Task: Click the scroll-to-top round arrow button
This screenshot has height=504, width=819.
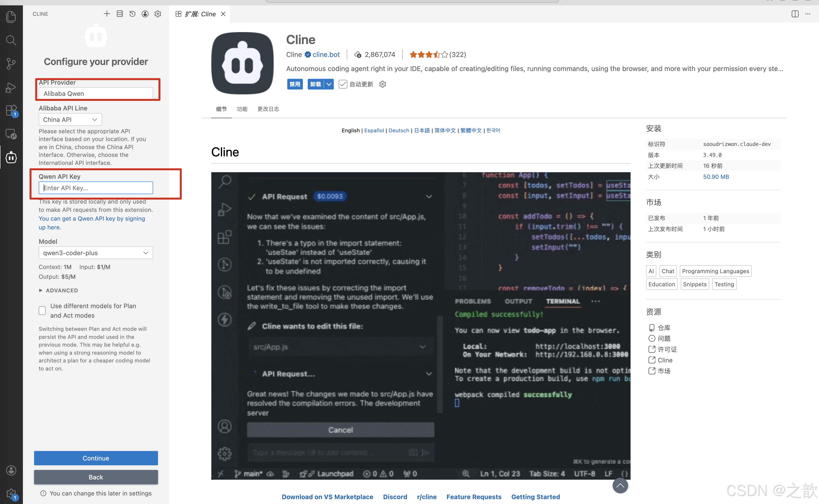Action: tap(620, 486)
